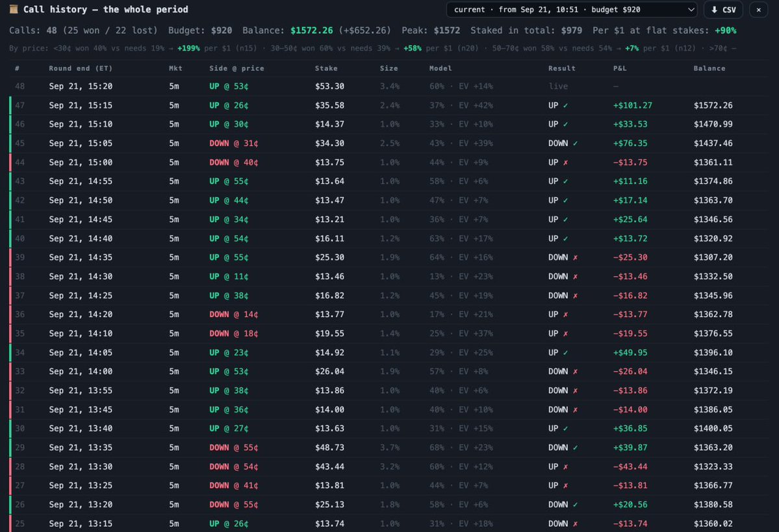Click the 'Stake' column header
This screenshot has width=779, height=532.
(x=326, y=69)
